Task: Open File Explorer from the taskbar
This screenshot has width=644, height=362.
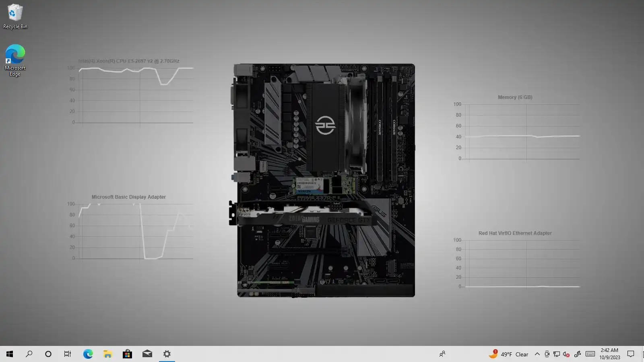Action: tap(107, 354)
